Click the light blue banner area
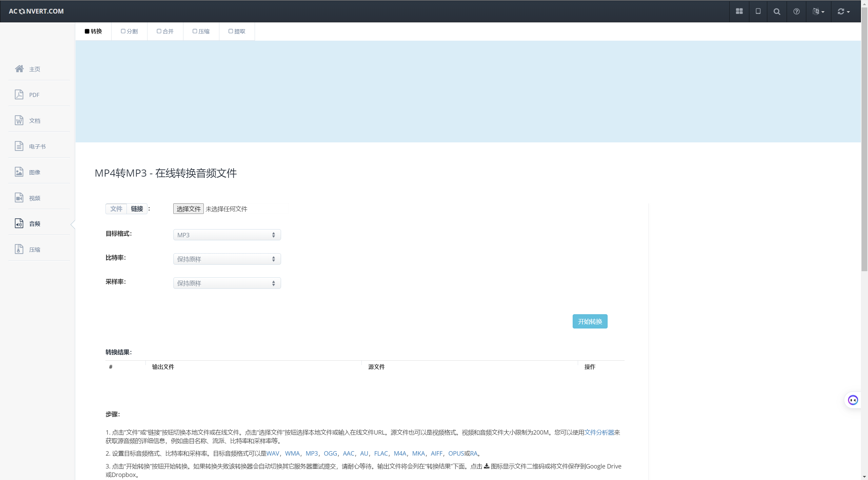 (x=468, y=92)
